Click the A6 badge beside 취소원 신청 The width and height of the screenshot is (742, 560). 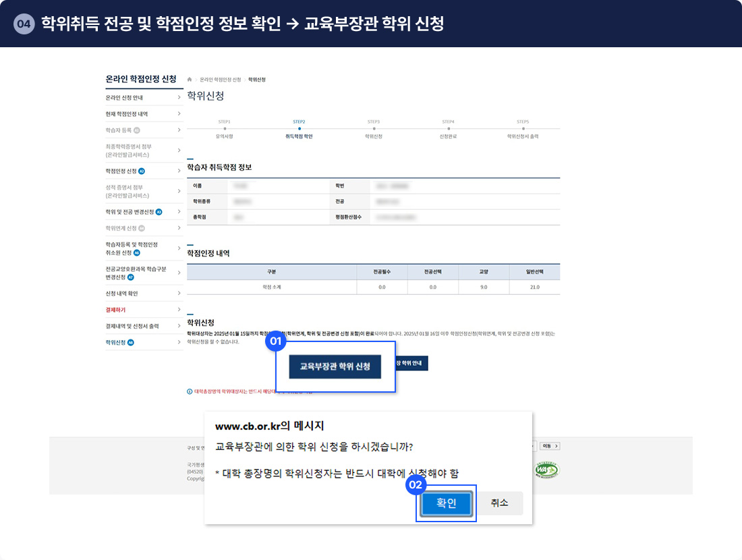(136, 252)
